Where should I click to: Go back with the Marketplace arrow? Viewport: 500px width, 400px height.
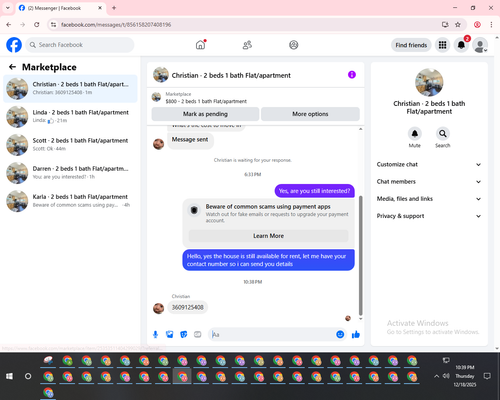click(x=12, y=67)
